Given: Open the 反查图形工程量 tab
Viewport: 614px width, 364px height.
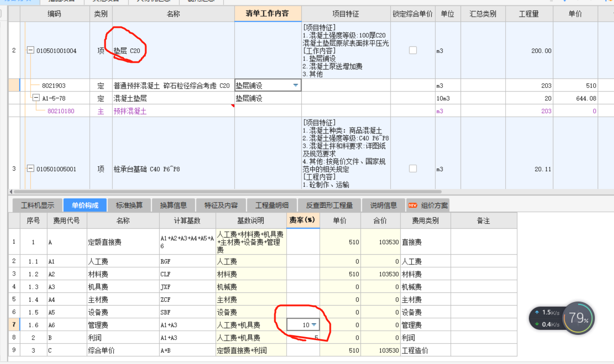Looking at the screenshot, I should [329, 205].
